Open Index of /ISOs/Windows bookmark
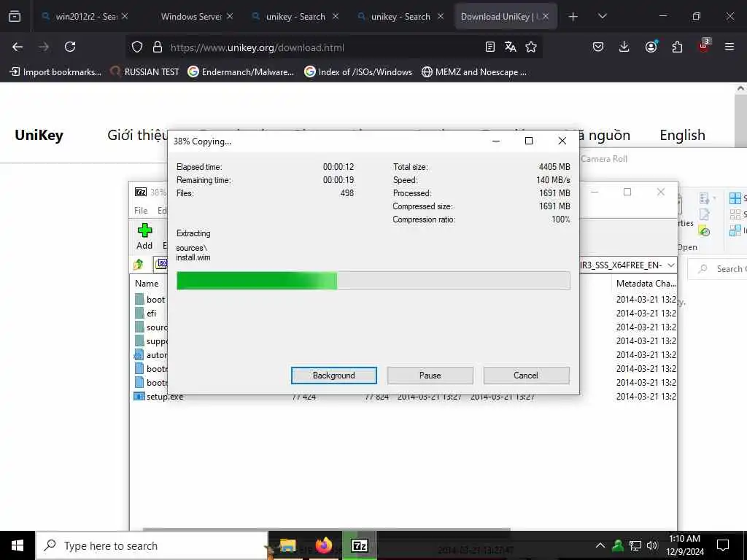Image resolution: width=747 pixels, height=560 pixels. pyautogui.click(x=358, y=72)
